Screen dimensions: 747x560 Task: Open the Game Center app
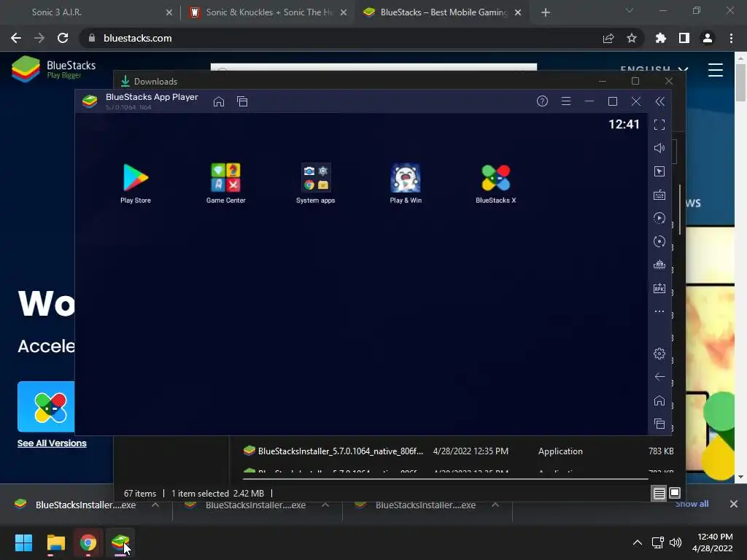(226, 183)
